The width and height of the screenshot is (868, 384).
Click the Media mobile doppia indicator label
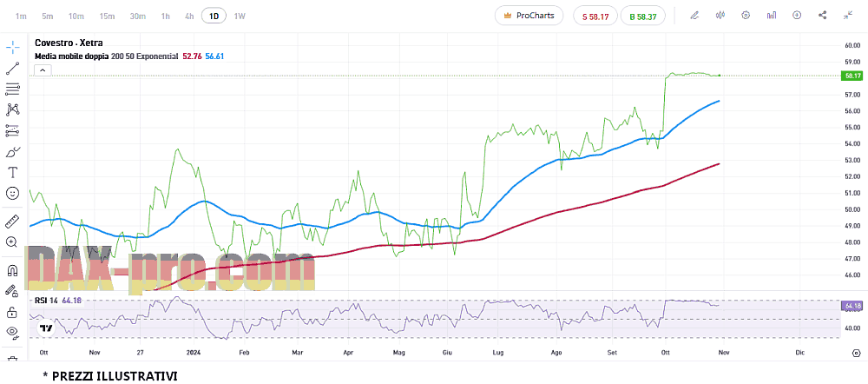pyautogui.click(x=71, y=56)
